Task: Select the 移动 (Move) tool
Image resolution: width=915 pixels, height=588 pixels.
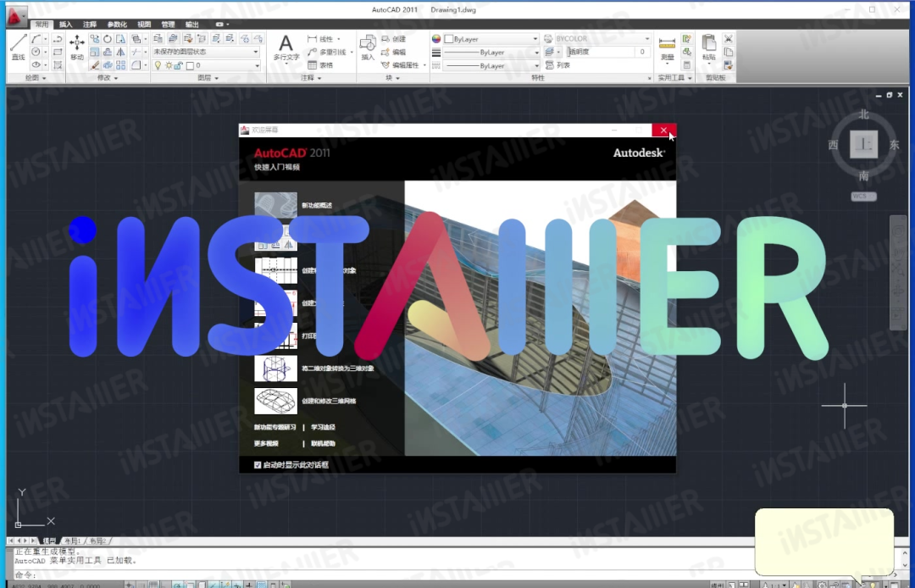Action: [x=77, y=47]
